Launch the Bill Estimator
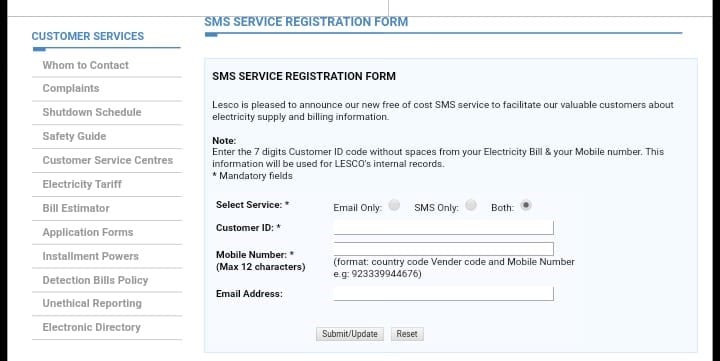720x361 pixels. pos(76,208)
